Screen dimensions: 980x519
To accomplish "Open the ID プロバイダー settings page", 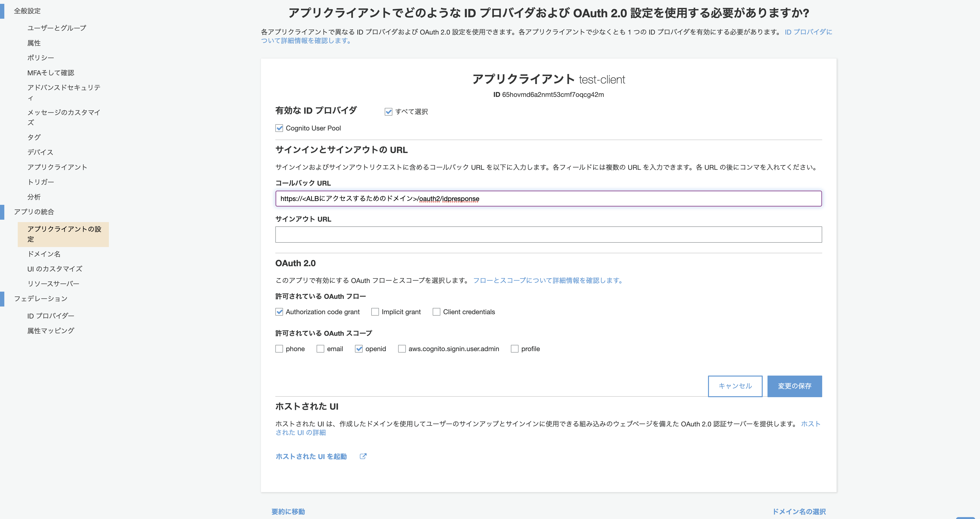I will [51, 315].
